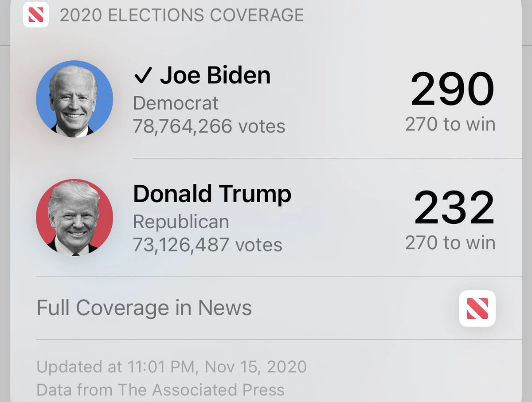Tap Donald Trump's portrait photo

pyautogui.click(x=74, y=217)
